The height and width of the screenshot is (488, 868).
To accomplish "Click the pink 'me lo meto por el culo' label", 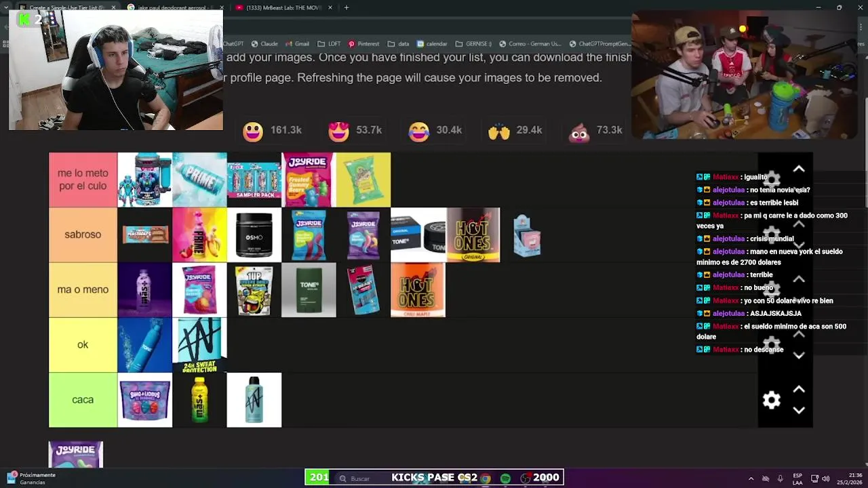I will pyautogui.click(x=83, y=180).
